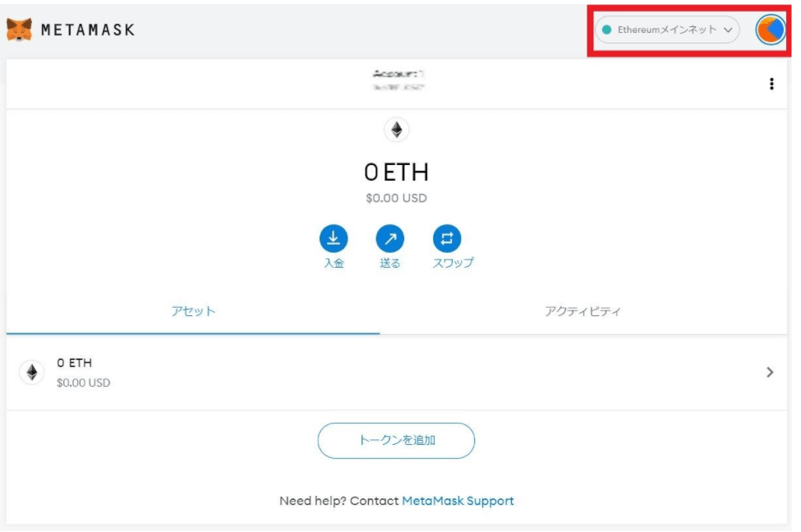
Task: Select the 0 ETH asset row text
Action: tap(75, 363)
